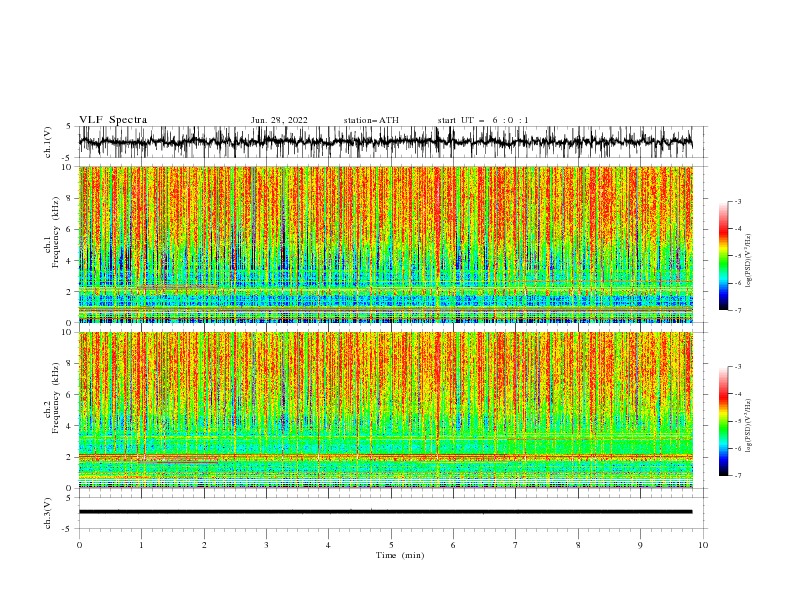Click the ch.2 color bar "log(PSD)(V²/Hz)" label
792x612 pixels.
tap(749, 426)
